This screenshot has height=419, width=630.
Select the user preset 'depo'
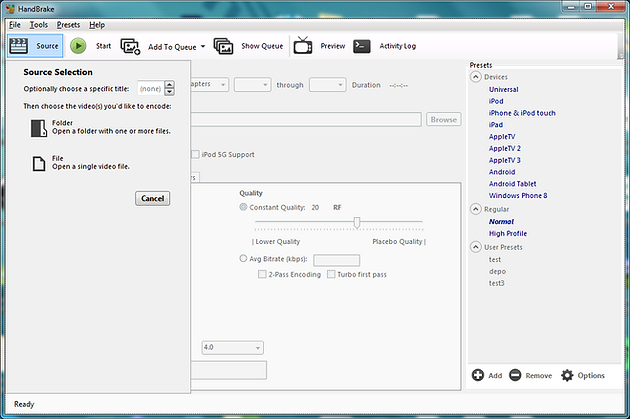point(497,271)
